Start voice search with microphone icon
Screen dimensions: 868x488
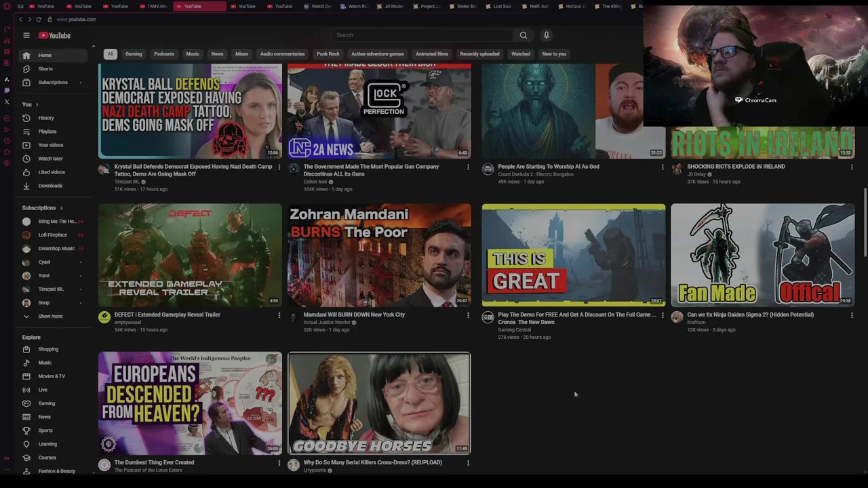coord(546,35)
